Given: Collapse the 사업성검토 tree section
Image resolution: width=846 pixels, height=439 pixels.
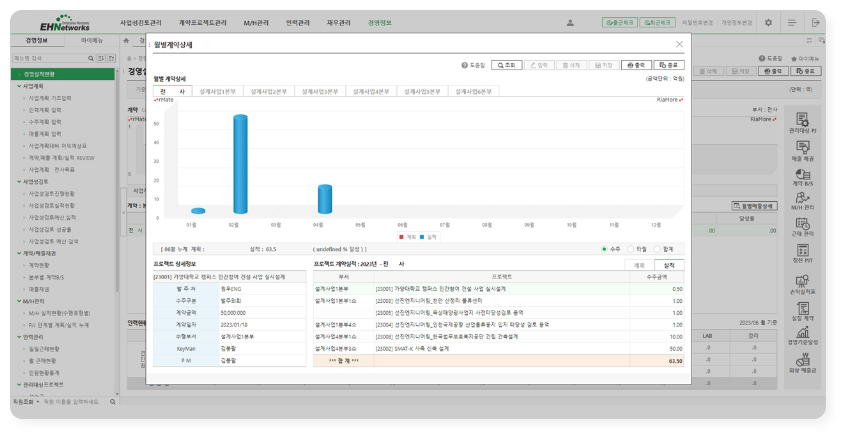Looking at the screenshot, I should pyautogui.click(x=20, y=182).
